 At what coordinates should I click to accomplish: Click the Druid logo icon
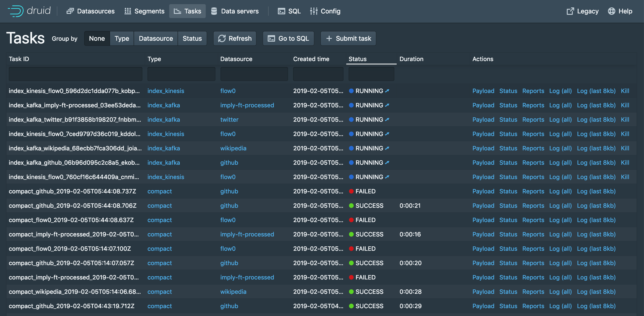pos(16,11)
